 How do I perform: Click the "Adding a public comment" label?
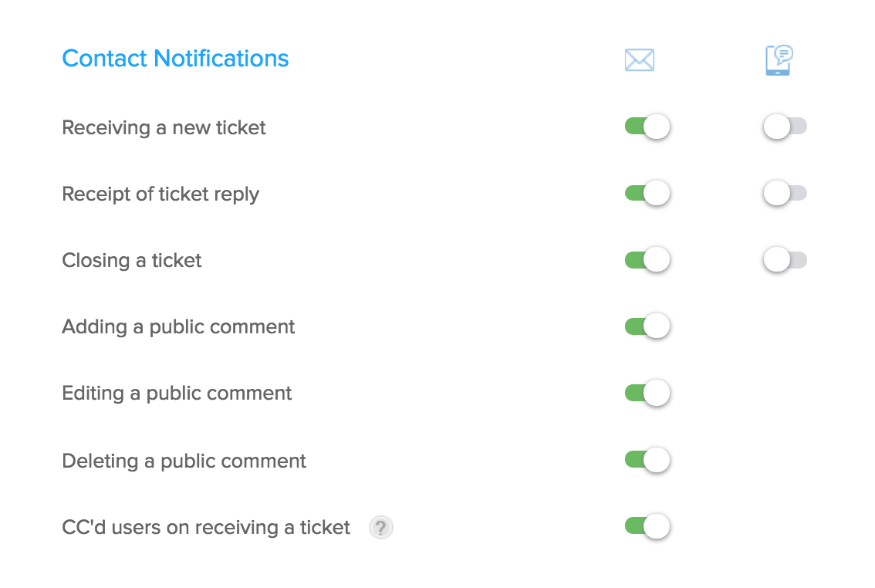pyautogui.click(x=178, y=327)
